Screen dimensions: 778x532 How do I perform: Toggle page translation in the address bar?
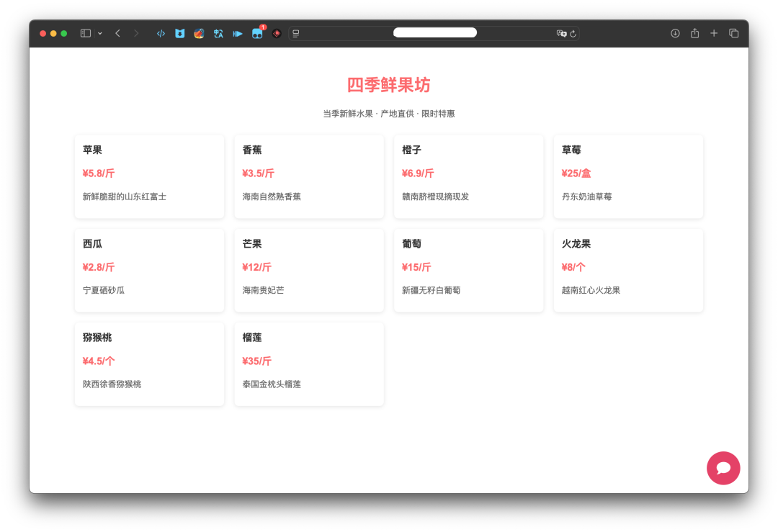561,32
